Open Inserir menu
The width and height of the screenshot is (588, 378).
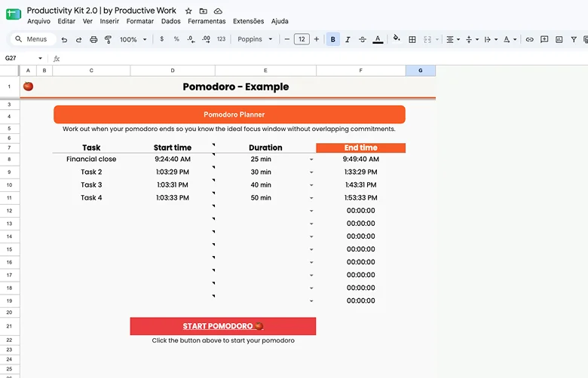pyautogui.click(x=109, y=21)
